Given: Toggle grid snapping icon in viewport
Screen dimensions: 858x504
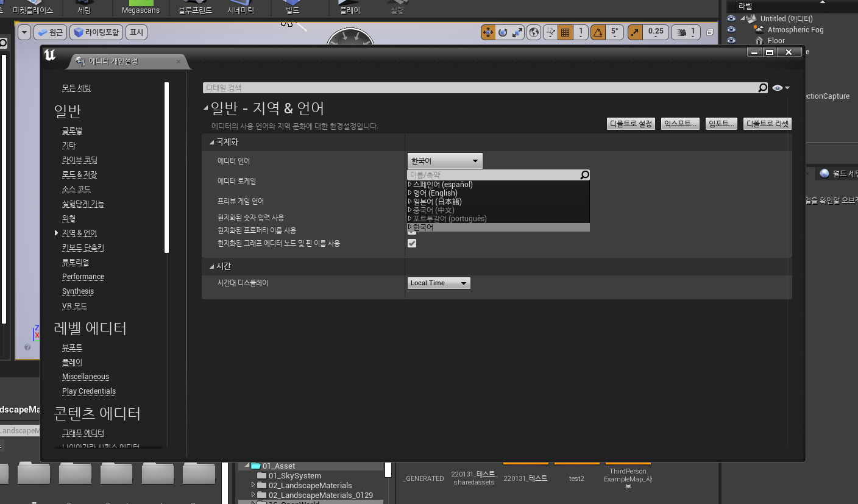Looking at the screenshot, I should (565, 32).
